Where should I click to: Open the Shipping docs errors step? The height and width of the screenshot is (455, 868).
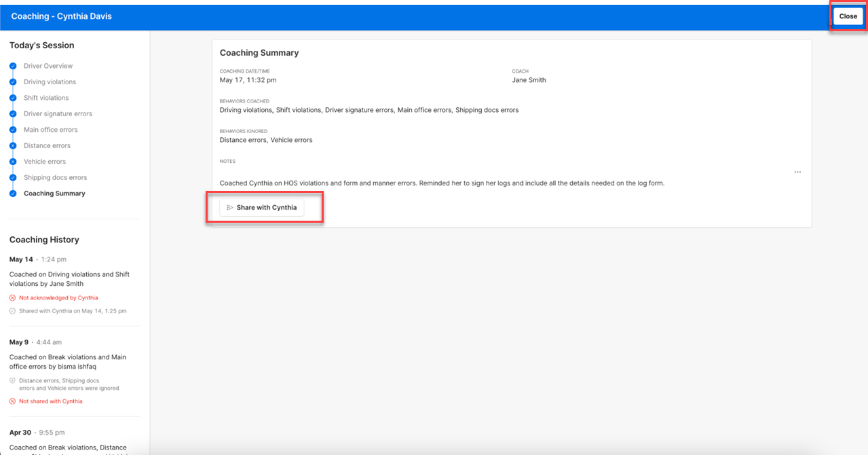pyautogui.click(x=56, y=178)
